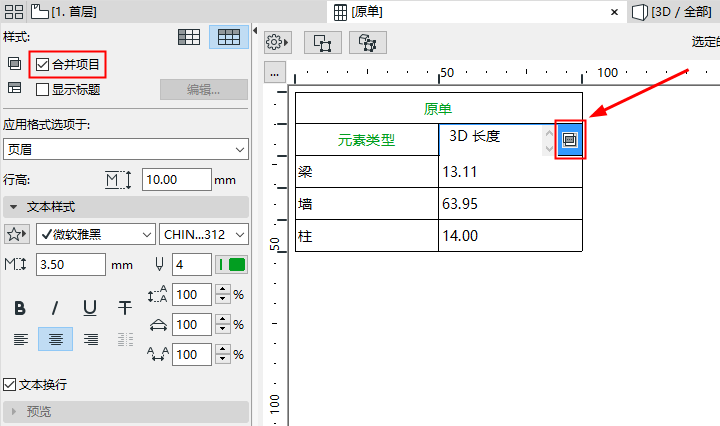Image resolution: width=720 pixels, height=426 pixels.
Task: Open the favorites star button
Action: [17, 235]
